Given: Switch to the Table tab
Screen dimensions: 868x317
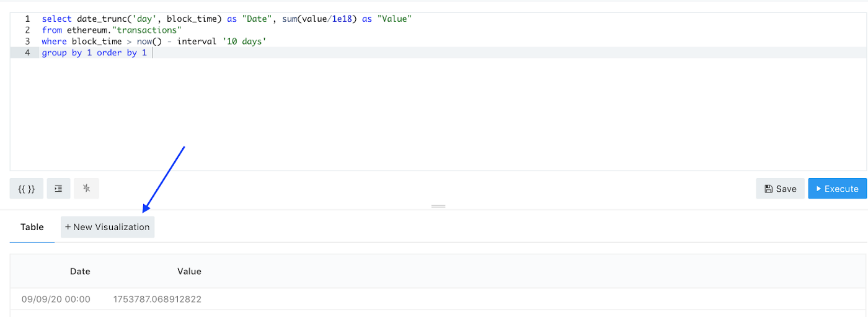Looking at the screenshot, I should pyautogui.click(x=32, y=227).
